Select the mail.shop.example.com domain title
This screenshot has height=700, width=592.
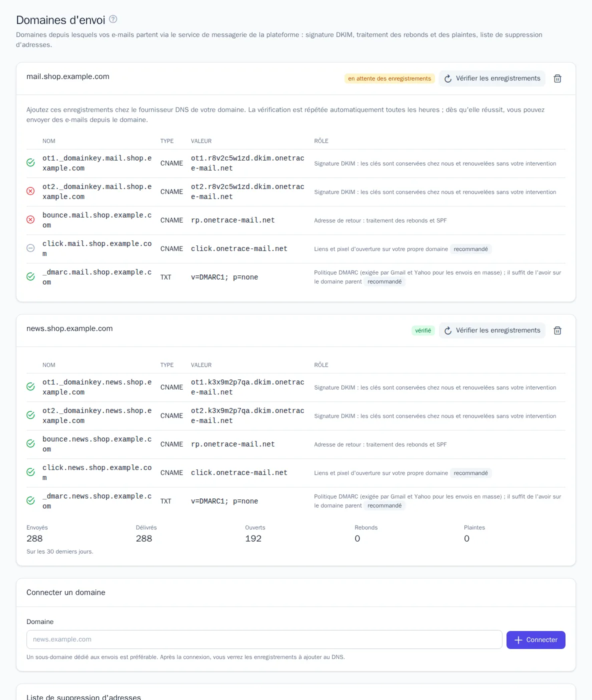(68, 76)
